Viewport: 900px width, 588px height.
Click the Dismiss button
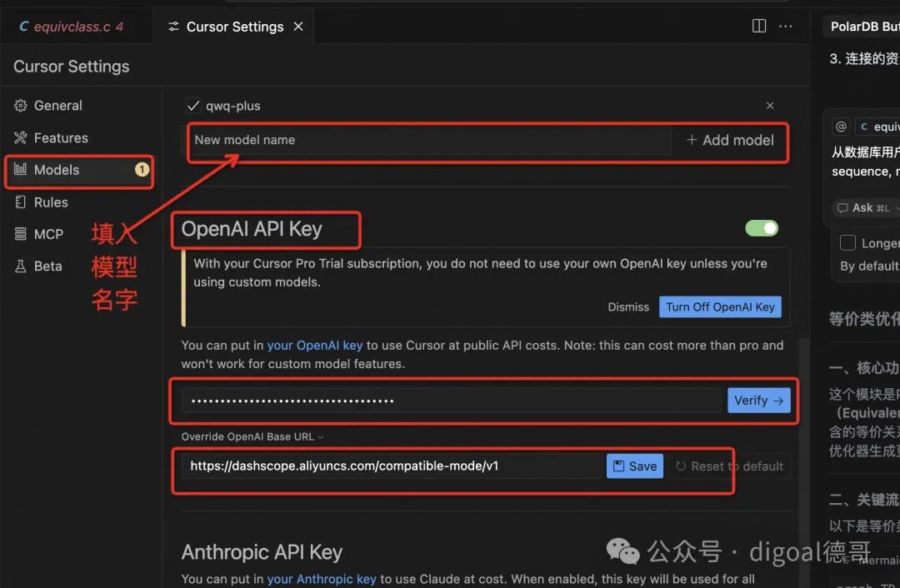point(628,306)
